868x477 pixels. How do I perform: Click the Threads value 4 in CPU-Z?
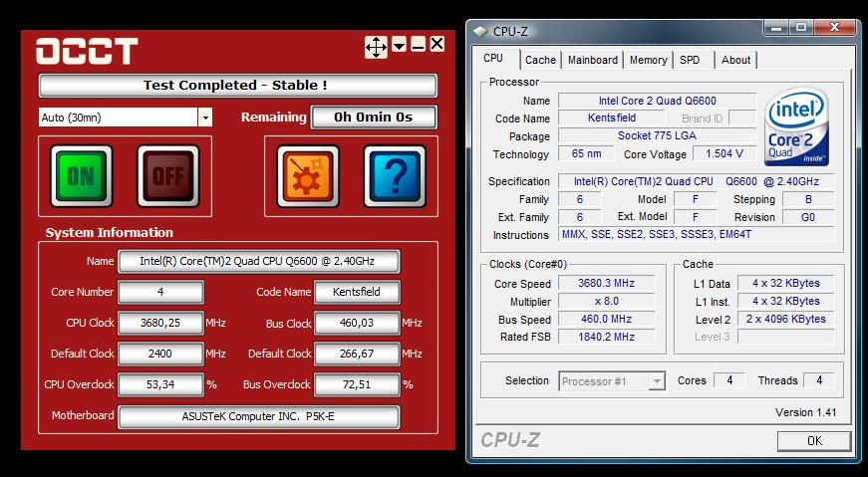pyautogui.click(x=819, y=380)
